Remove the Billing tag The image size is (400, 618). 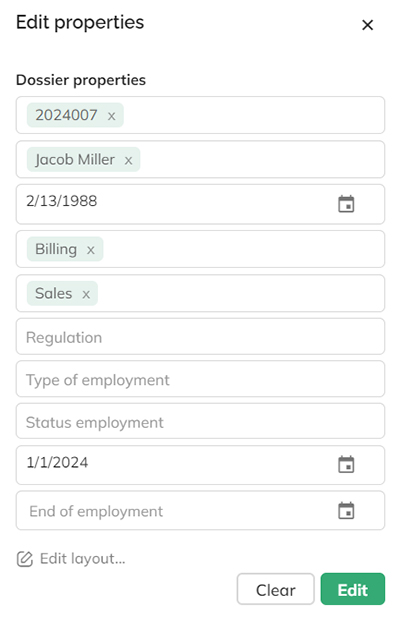click(91, 250)
